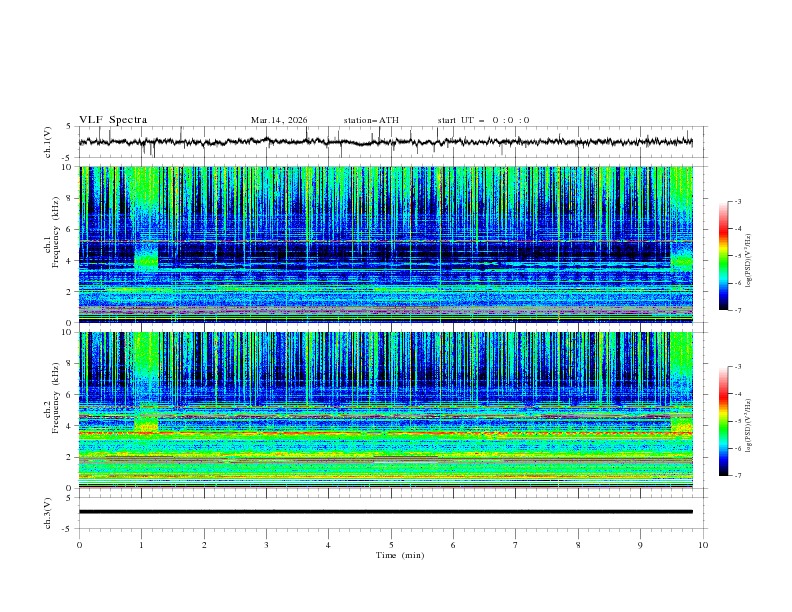Screen dimensions: 792x612
Task: Click the "-3" label on upper color bar
Action: (x=737, y=201)
